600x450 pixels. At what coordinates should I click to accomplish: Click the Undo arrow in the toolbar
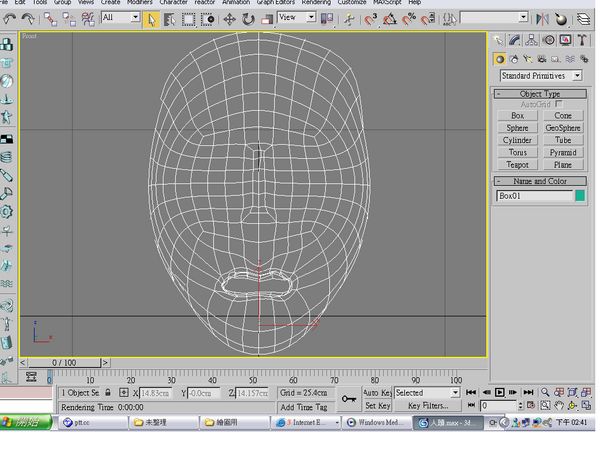coord(9,18)
